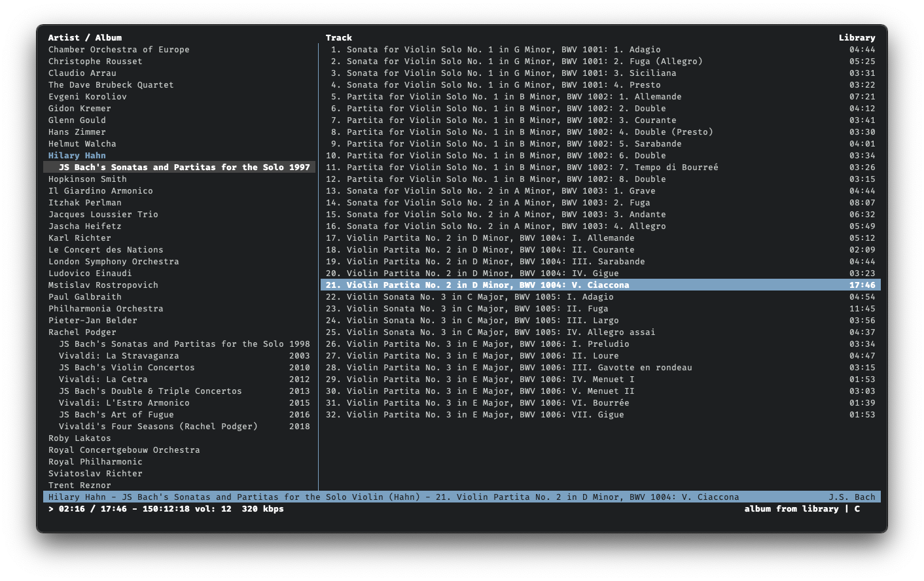
Task: Select artist Itzhak Perlman
Action: click(x=84, y=203)
